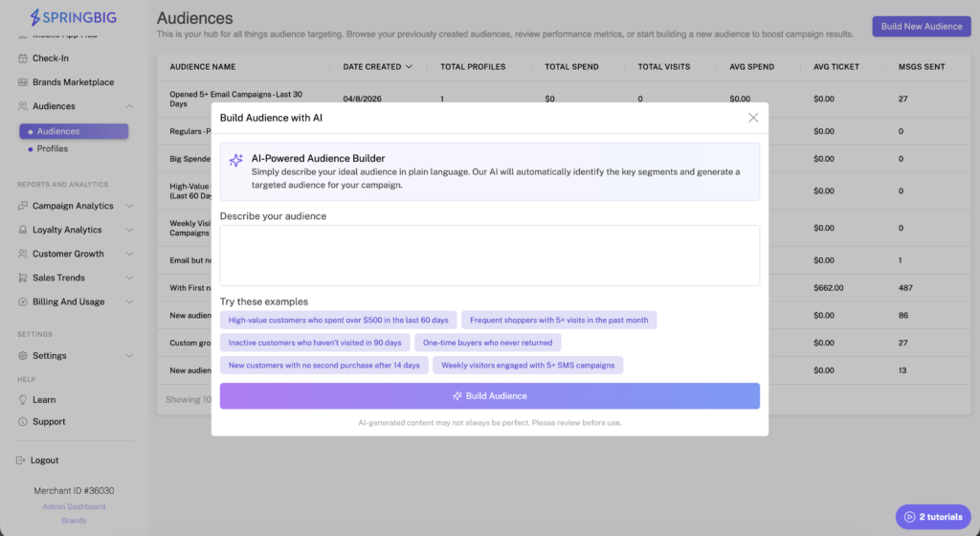This screenshot has height=536, width=980.
Task: Click the Campaign Analytics icon
Action: (x=23, y=206)
